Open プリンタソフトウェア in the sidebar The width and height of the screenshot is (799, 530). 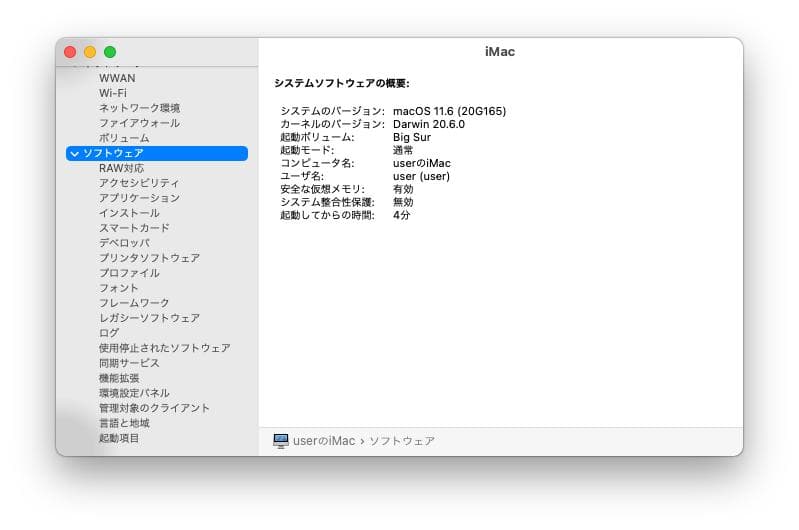149,258
